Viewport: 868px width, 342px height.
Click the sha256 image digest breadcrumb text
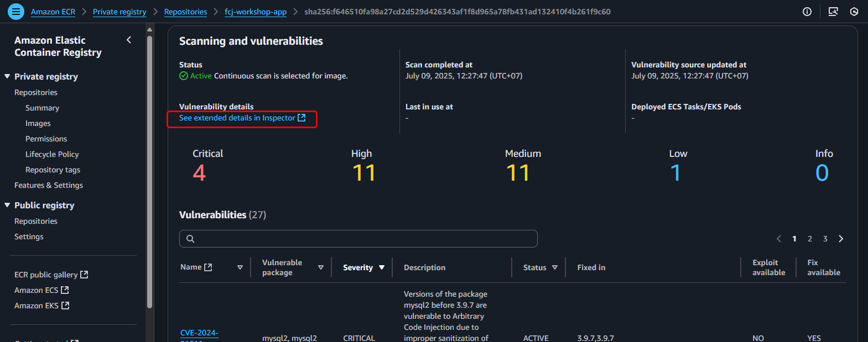pos(458,12)
